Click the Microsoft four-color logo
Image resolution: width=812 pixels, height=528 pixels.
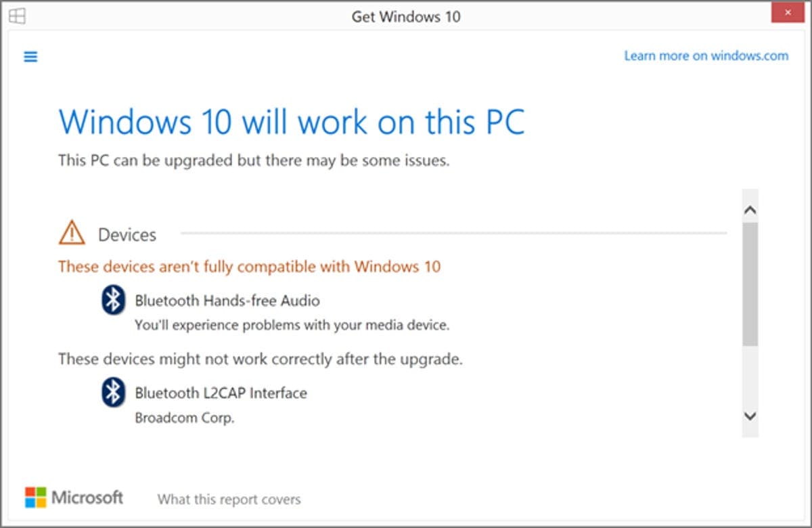(36, 498)
